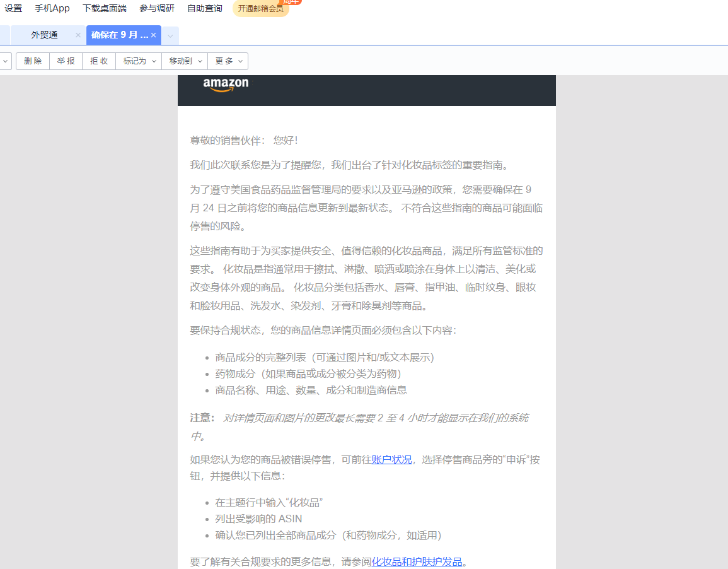
Task: Click 下载桌面端 in the top bar
Action: pos(105,8)
